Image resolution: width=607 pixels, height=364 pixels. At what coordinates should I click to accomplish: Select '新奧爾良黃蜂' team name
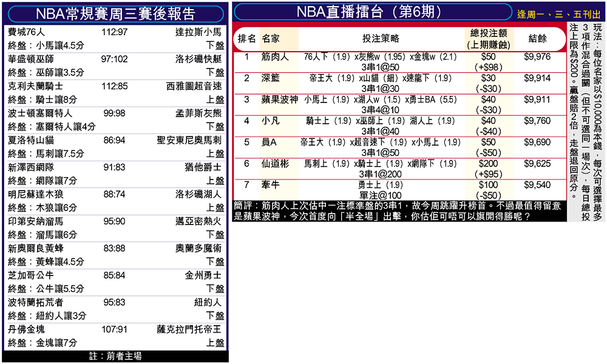[35, 248]
